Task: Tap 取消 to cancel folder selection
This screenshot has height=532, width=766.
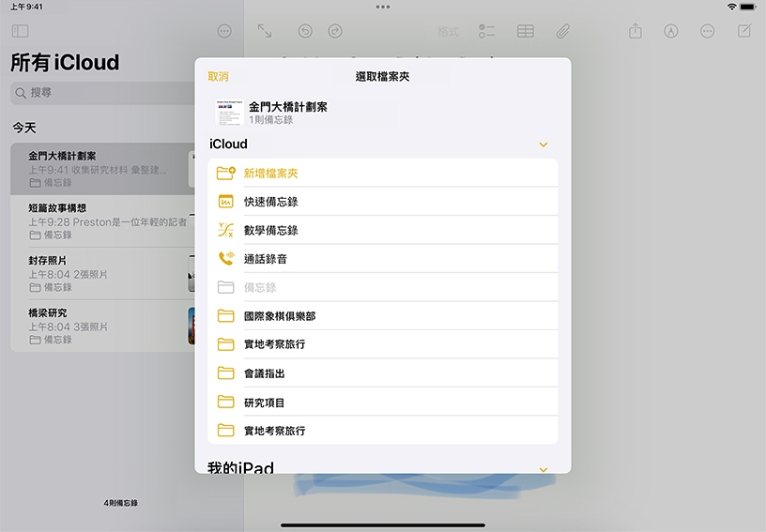Action: [218, 77]
